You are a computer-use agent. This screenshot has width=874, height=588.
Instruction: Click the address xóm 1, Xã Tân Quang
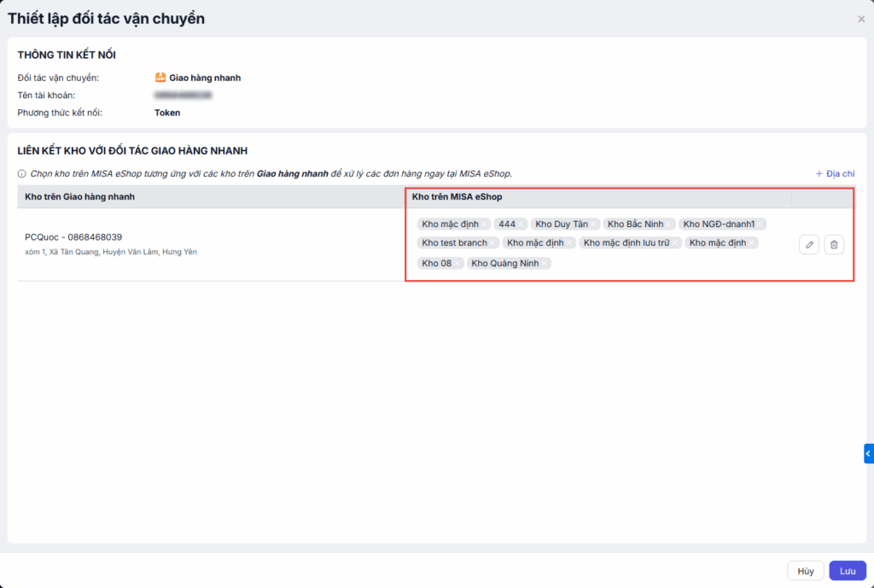click(x=111, y=252)
